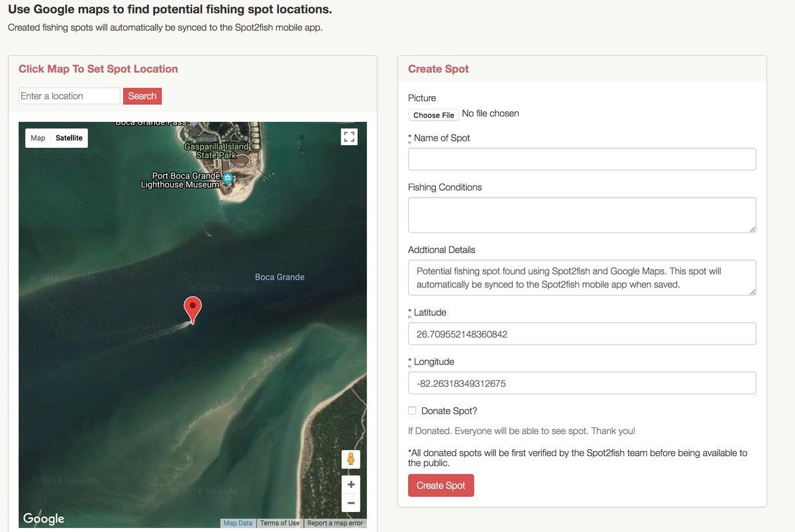The height and width of the screenshot is (532, 795).
Task: Click the No file chosen text
Action: [490, 113]
